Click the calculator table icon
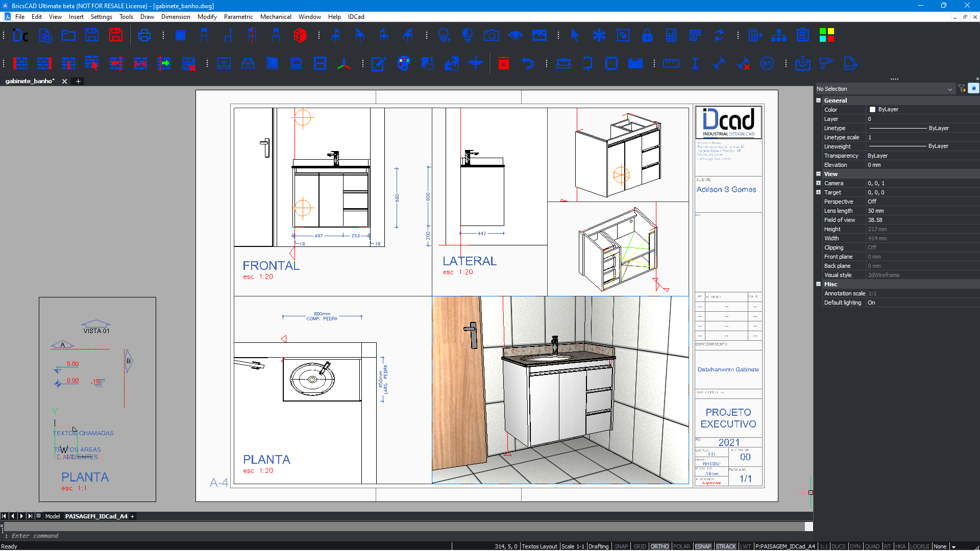The width and height of the screenshot is (980, 551). click(x=671, y=35)
